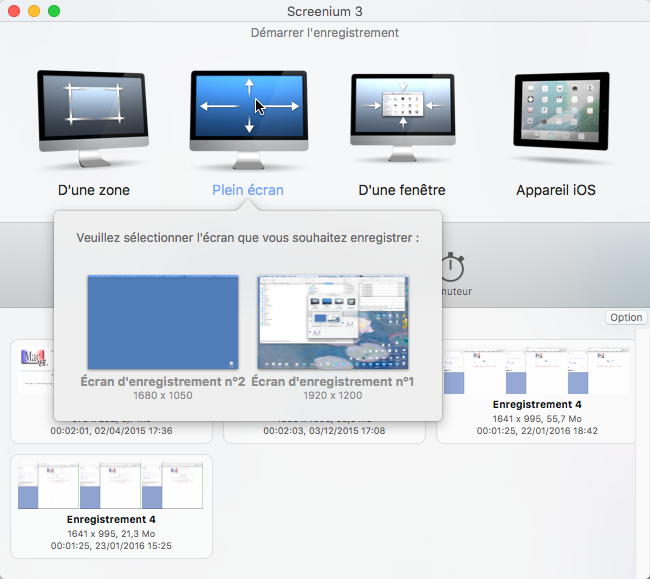Click the timer stopwatch icon

coord(453,267)
